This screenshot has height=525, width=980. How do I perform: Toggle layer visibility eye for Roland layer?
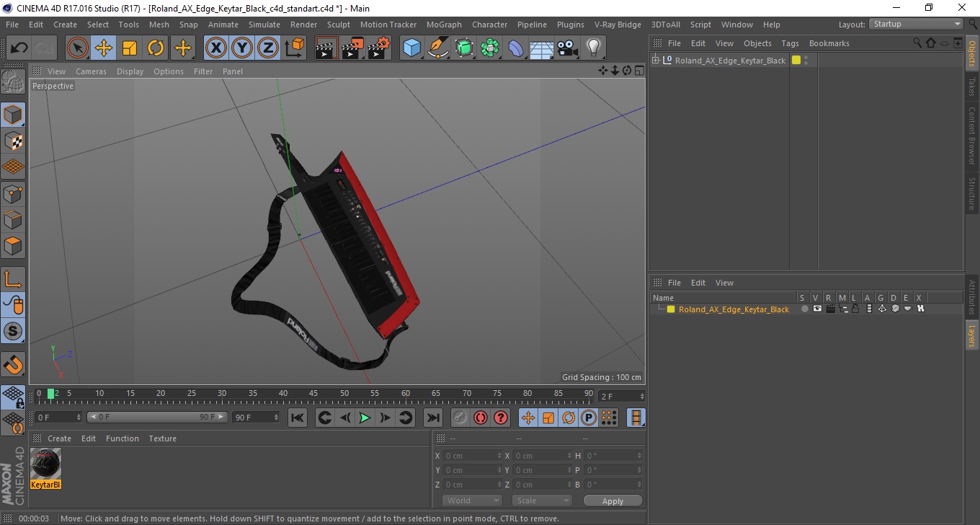[x=817, y=309]
